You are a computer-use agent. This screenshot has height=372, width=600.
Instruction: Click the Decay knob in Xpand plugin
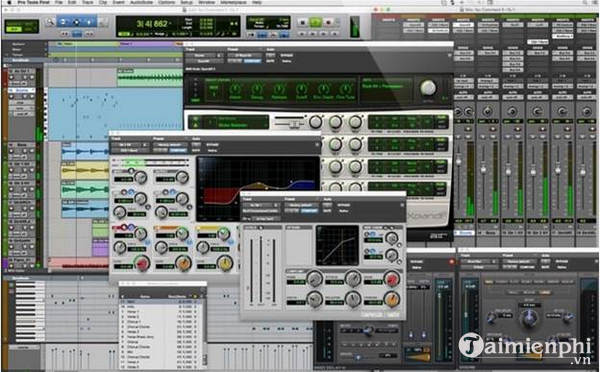257,90
